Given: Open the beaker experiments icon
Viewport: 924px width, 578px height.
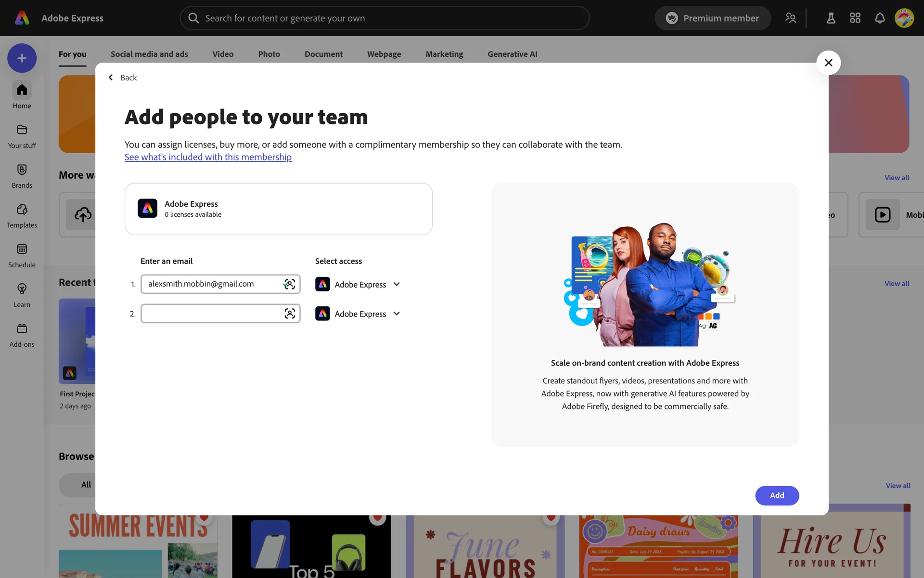Looking at the screenshot, I should 831,18.
